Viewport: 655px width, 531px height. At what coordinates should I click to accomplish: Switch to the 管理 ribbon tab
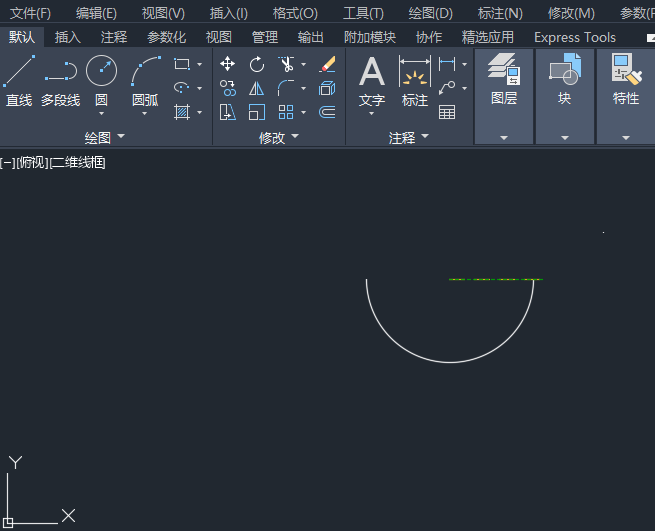point(265,37)
